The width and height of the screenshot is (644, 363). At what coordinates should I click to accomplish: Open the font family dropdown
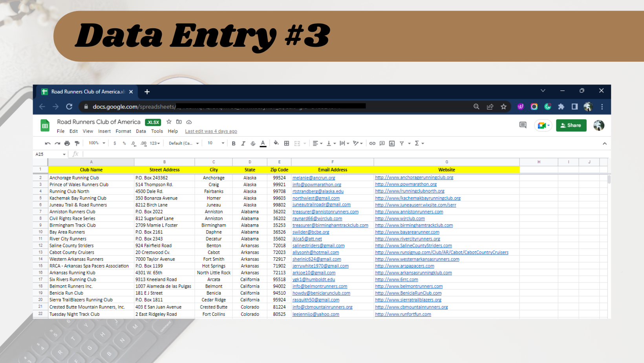(184, 143)
